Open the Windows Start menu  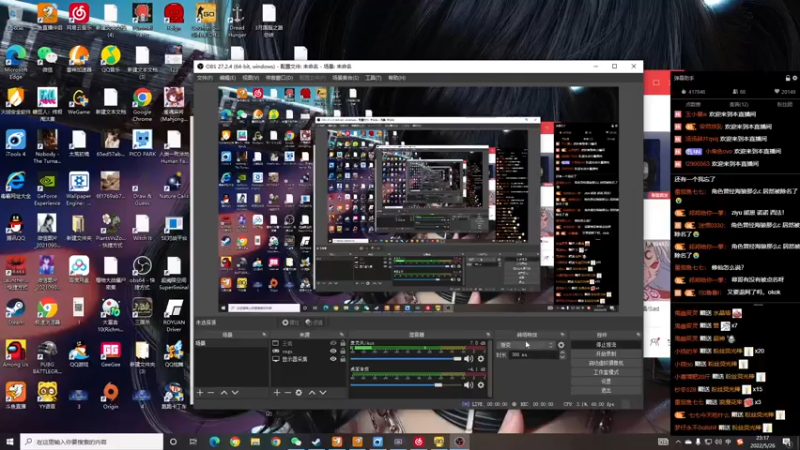[x=10, y=441]
